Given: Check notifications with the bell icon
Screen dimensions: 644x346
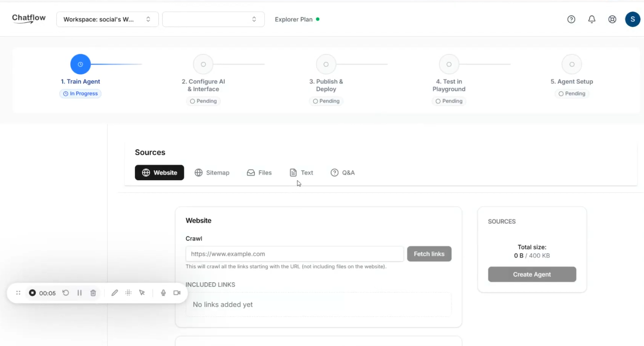Looking at the screenshot, I should [592, 19].
